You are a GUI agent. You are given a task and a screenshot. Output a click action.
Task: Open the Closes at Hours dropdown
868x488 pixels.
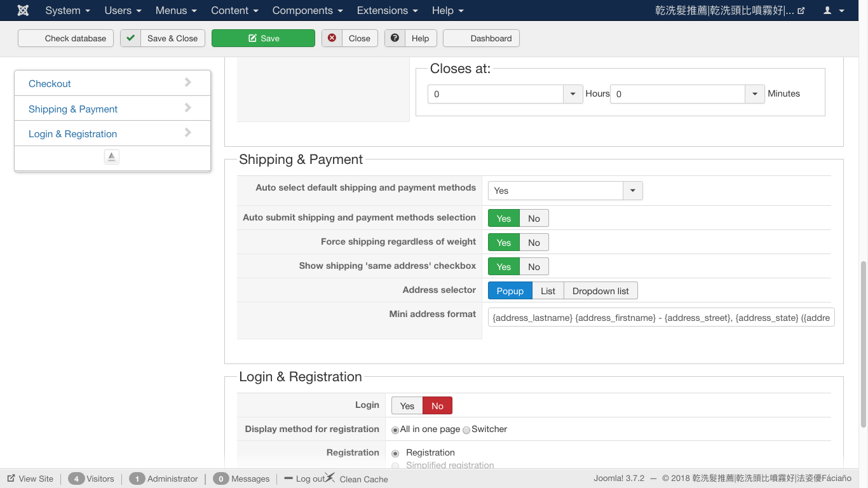pyautogui.click(x=573, y=94)
